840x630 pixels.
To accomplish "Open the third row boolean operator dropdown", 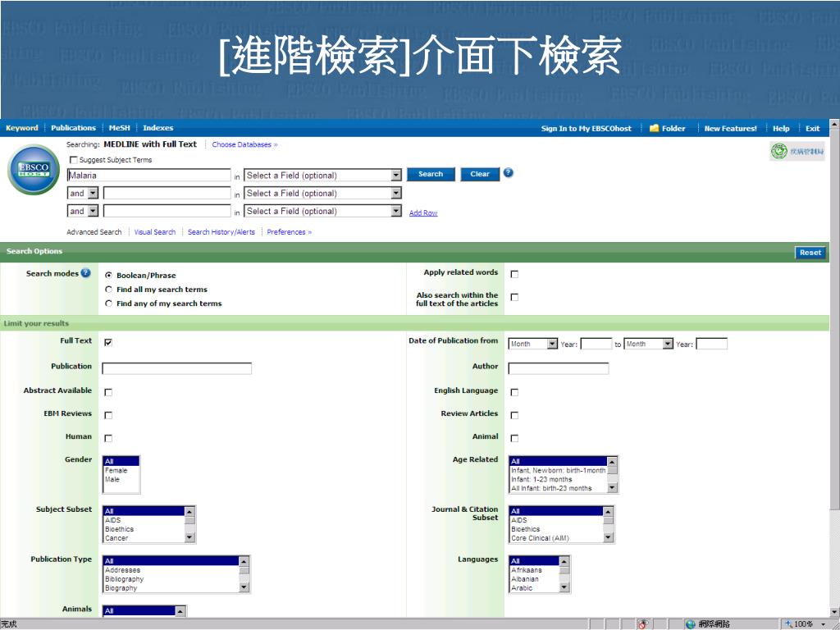I will 83,211.
